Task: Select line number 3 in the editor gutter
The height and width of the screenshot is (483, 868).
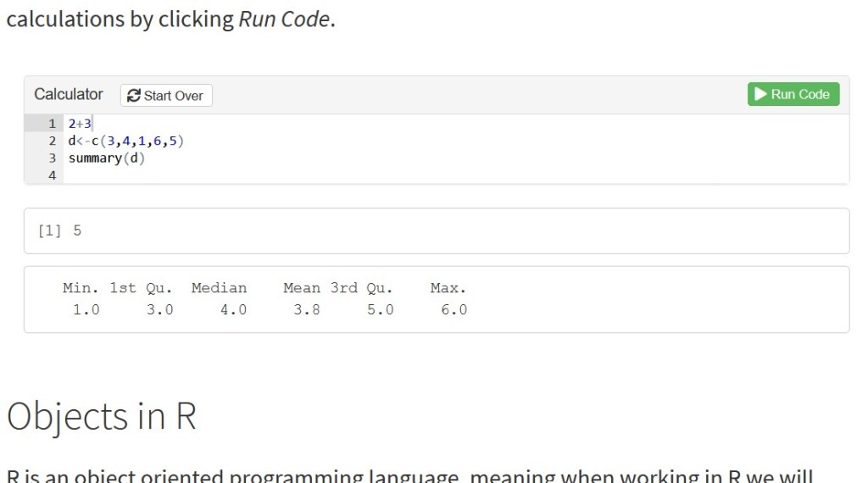Action: [52, 158]
